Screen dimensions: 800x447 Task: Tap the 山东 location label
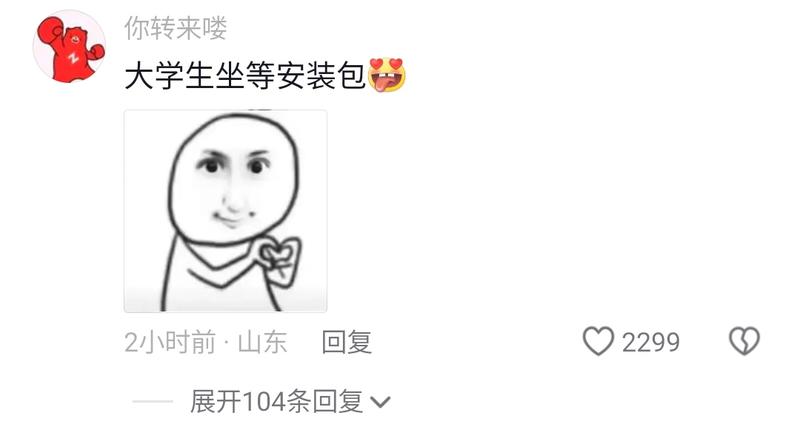pos(262,342)
